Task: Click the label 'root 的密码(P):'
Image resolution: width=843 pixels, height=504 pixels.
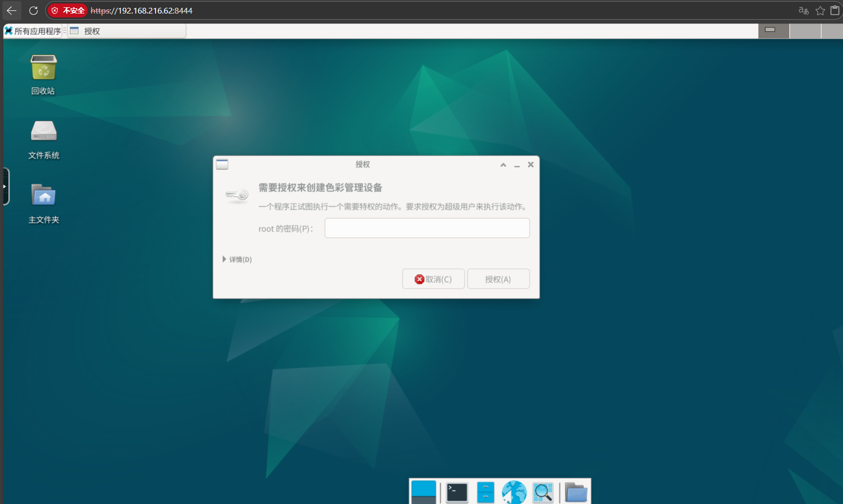Action: tap(286, 229)
